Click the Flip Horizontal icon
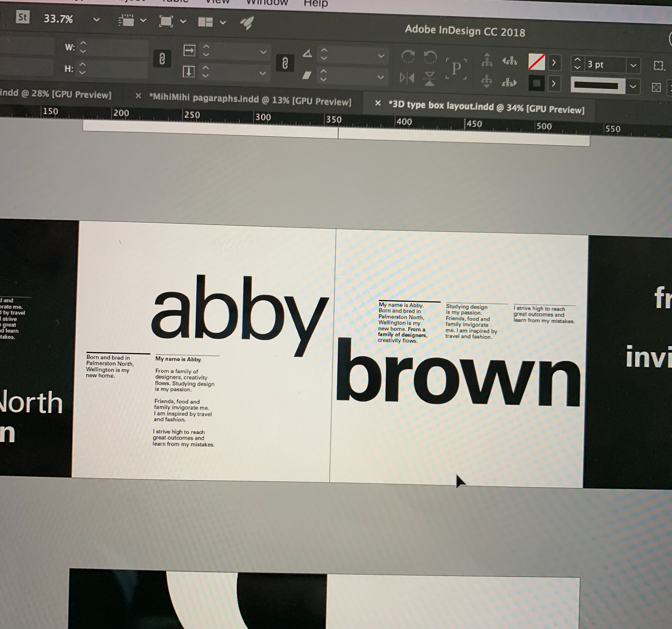 (407, 78)
